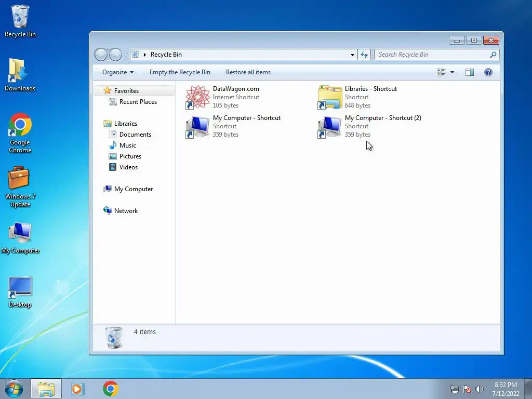
Task: Click the Back navigation arrow button
Action: (x=101, y=55)
